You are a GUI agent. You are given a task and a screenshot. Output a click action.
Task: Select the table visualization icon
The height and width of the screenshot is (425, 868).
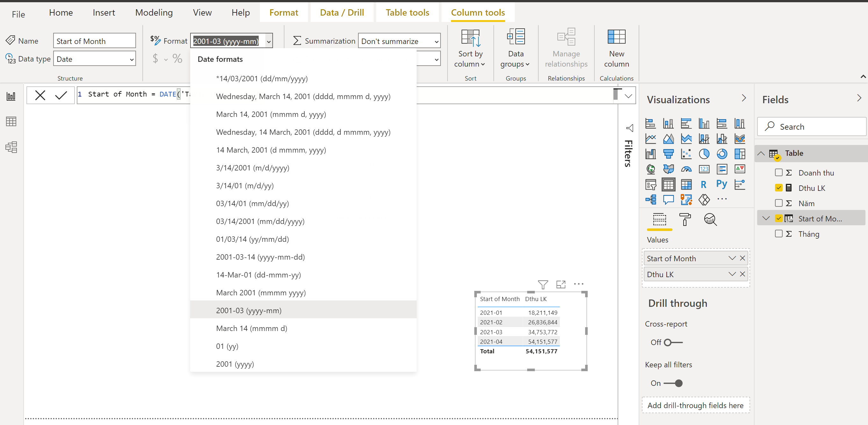pyautogui.click(x=668, y=184)
